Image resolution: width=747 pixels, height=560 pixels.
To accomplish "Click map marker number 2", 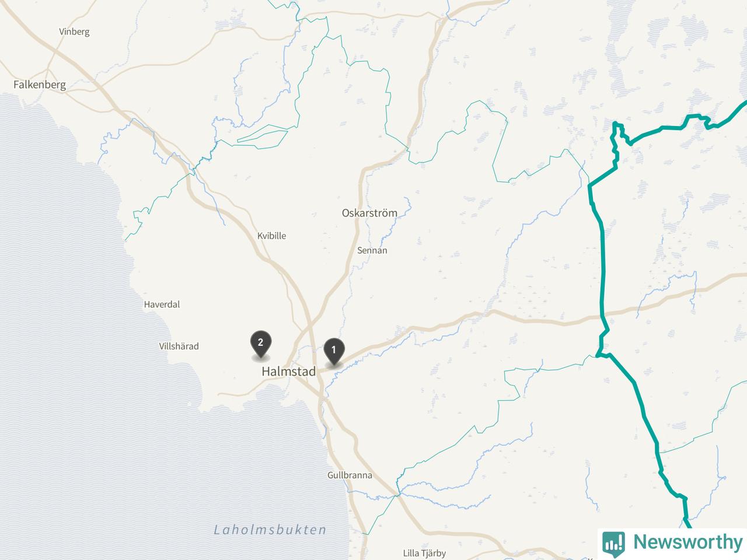I will pyautogui.click(x=260, y=344).
